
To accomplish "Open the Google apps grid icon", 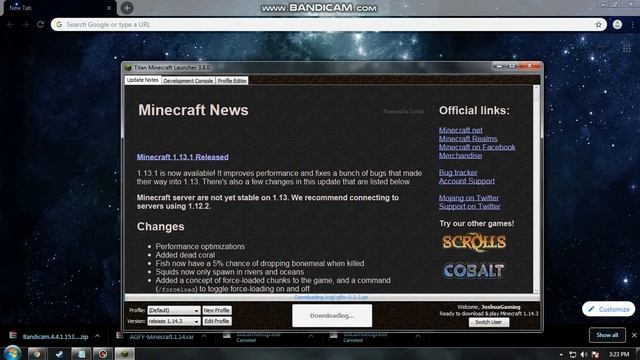I will click(627, 49).
